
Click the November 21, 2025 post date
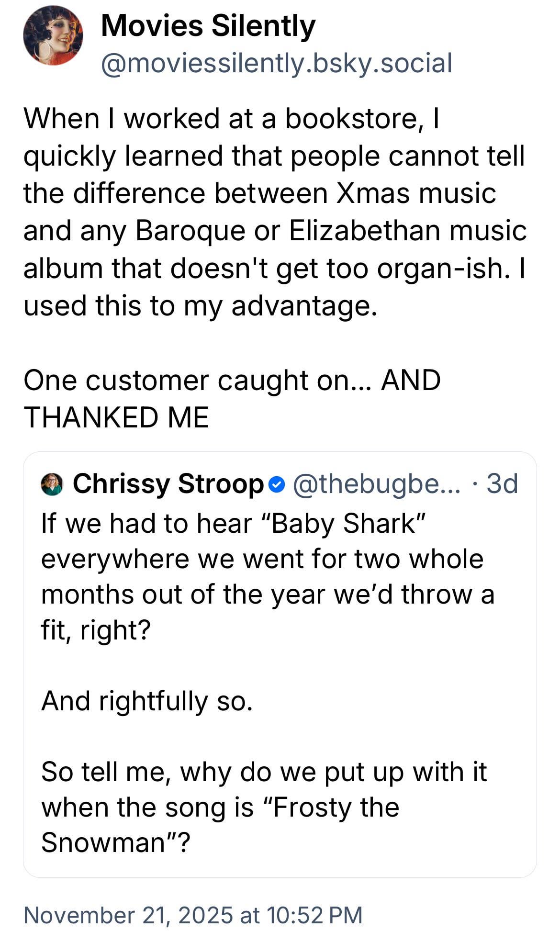pyautogui.click(x=193, y=915)
